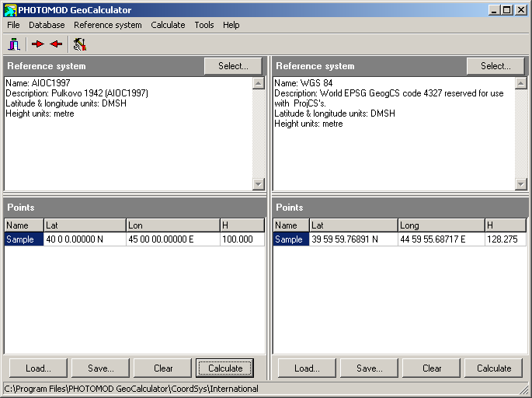Click the Long column header in right table

(x=441, y=225)
